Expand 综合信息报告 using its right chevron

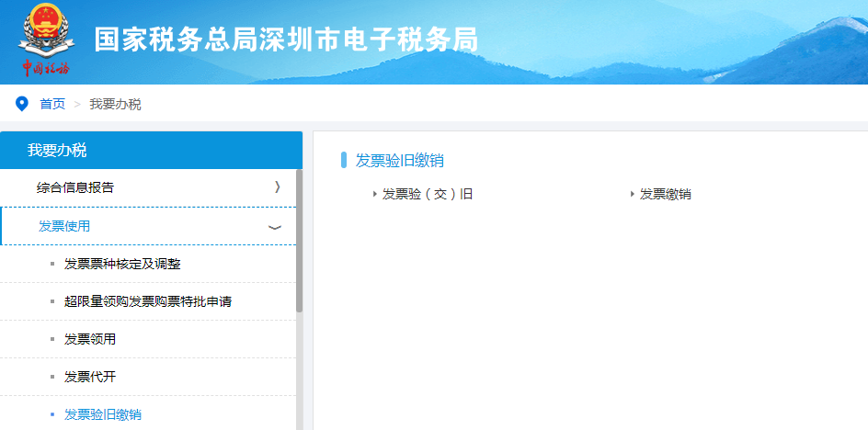coord(277,187)
